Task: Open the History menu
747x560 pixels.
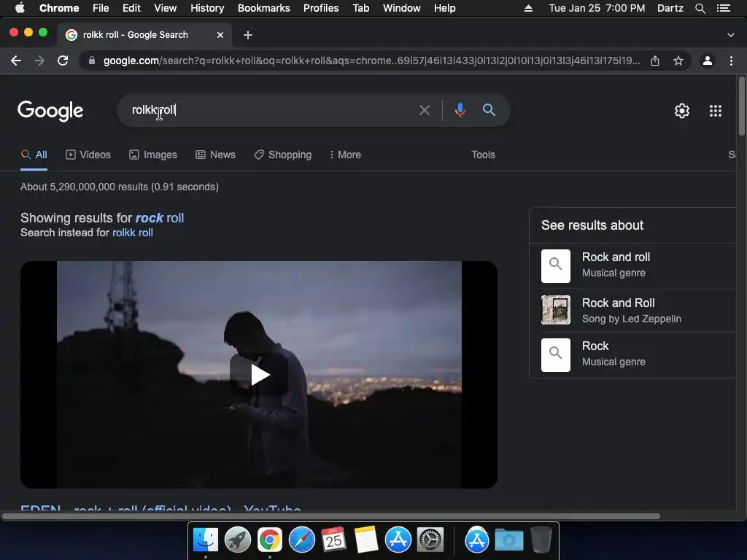Action: [x=207, y=8]
